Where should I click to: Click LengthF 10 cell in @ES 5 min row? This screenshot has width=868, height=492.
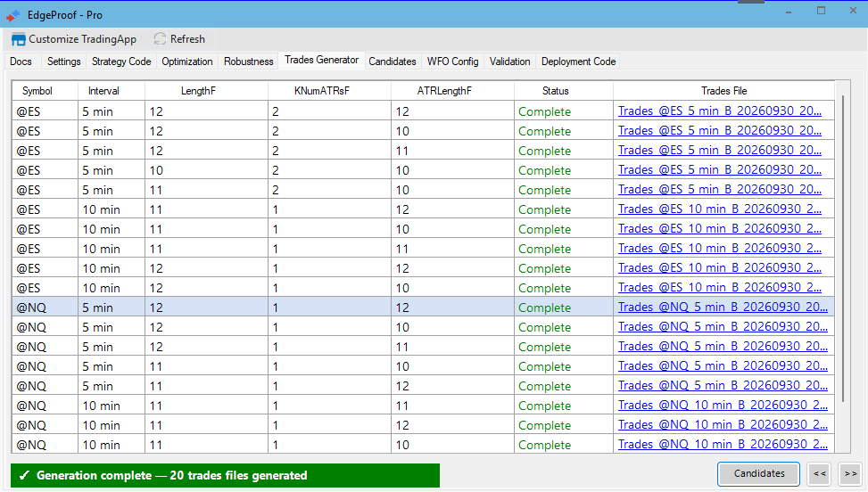click(206, 170)
